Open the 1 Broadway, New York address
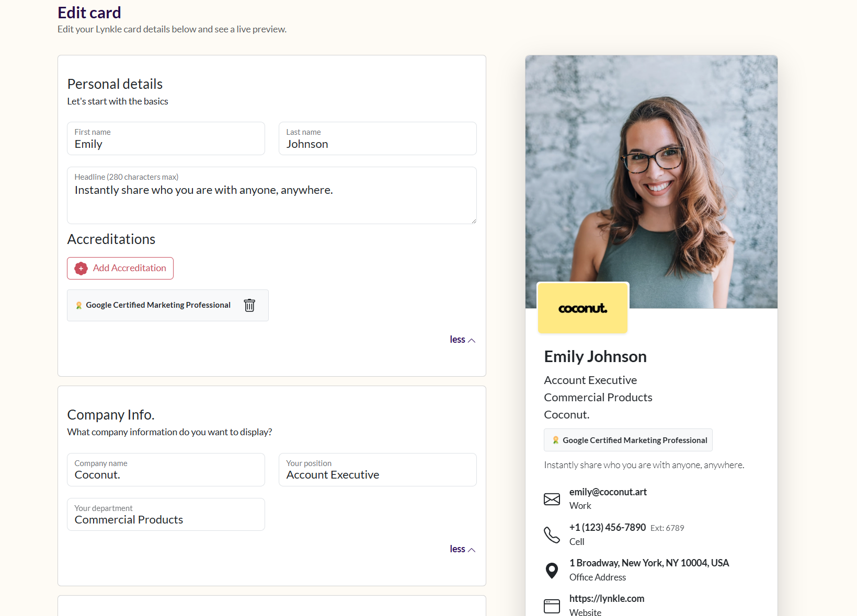Image resolution: width=857 pixels, height=616 pixels. [649, 563]
